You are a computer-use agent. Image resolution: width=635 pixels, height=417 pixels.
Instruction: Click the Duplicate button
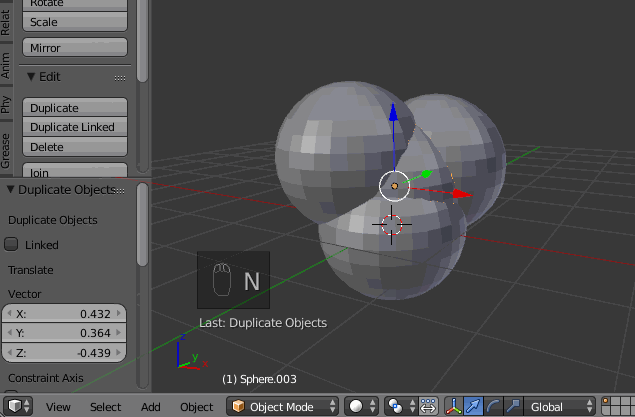[x=75, y=108]
